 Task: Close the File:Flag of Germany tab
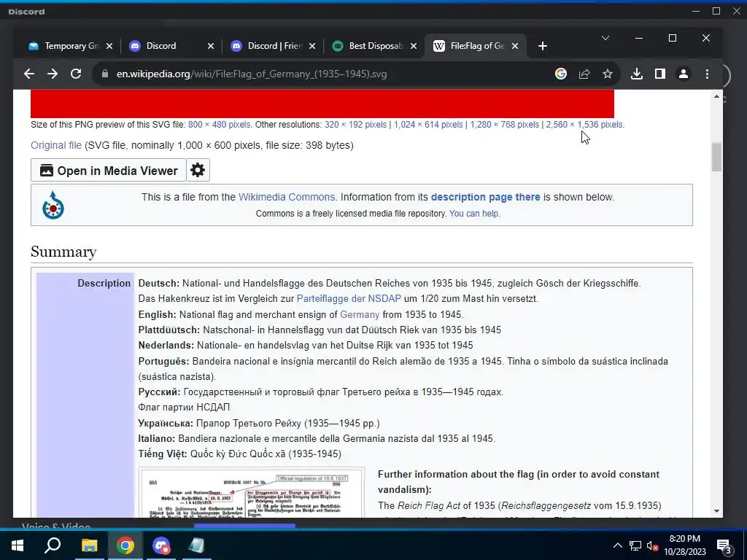click(x=514, y=46)
